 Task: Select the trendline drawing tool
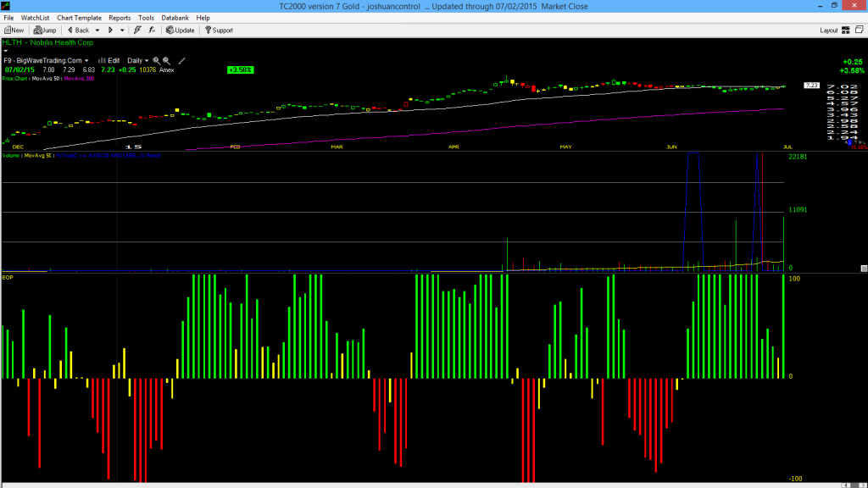(181, 61)
